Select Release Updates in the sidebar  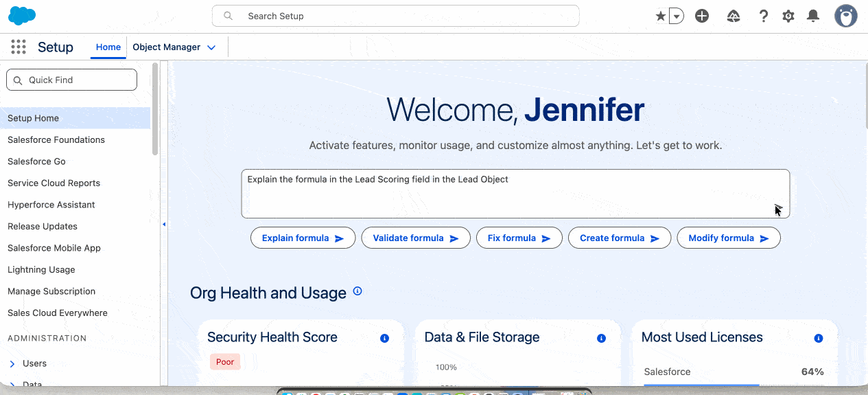point(43,226)
